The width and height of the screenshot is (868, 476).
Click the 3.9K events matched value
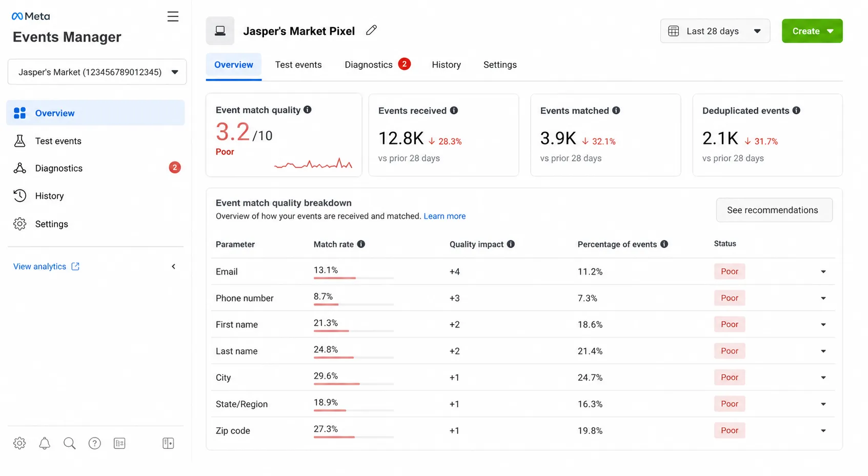[558, 138]
